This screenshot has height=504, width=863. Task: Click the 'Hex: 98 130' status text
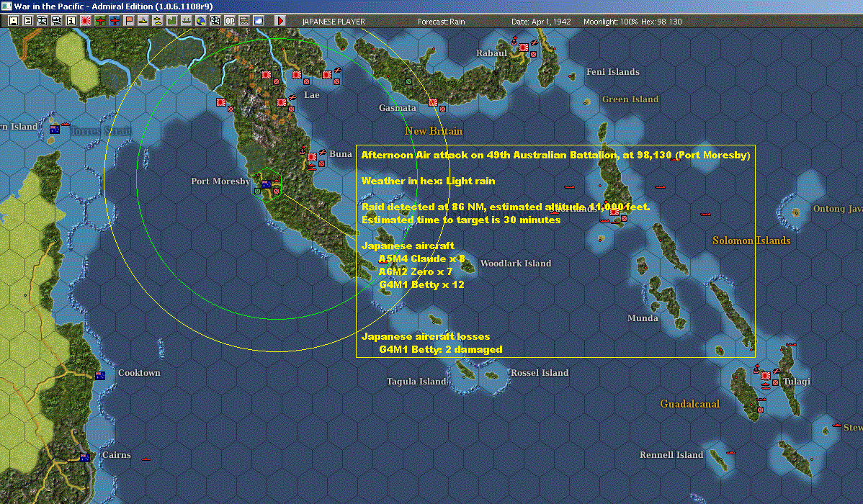point(661,22)
